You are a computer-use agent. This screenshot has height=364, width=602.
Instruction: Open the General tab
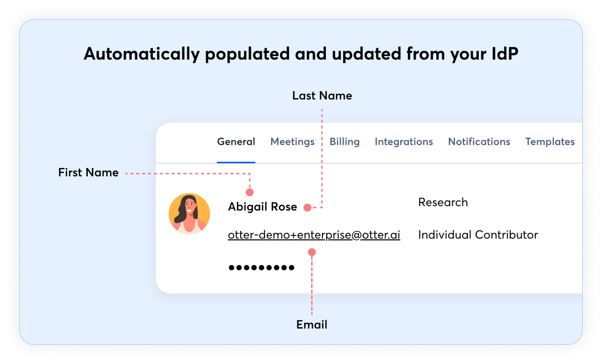coord(236,142)
